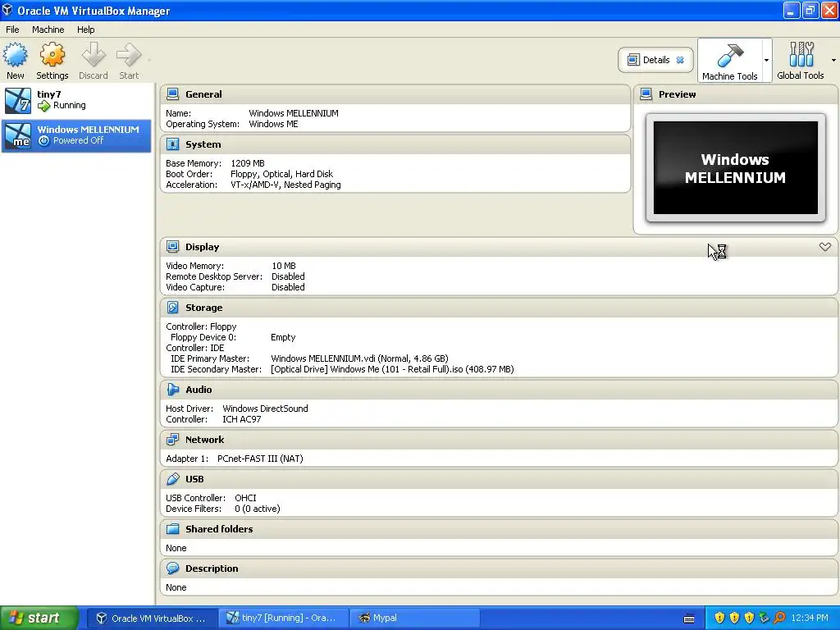Click the VirtualBox icon in the title bar
Viewport: 840px width, 630px height.
(x=7, y=10)
